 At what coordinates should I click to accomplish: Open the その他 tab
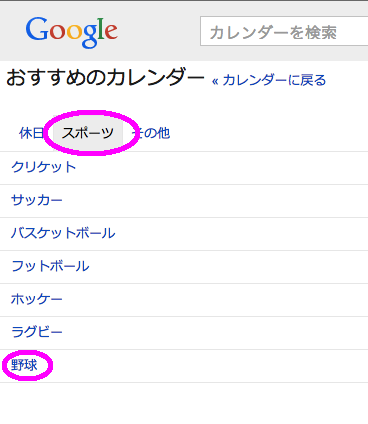coord(151,133)
